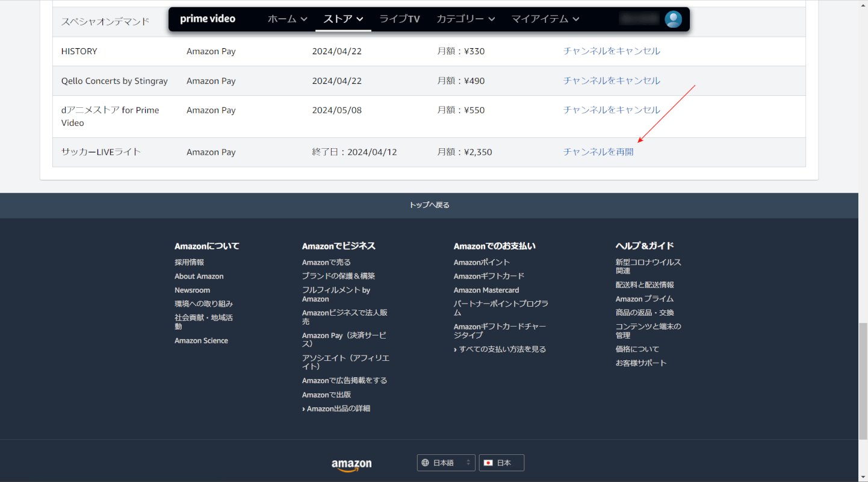Expand the カテゴリー dropdown
The image size is (868, 482).
point(466,19)
